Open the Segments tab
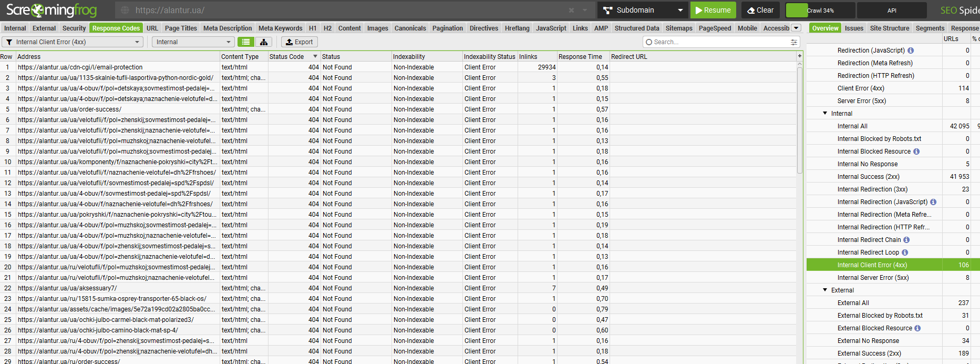Viewport: 980px width, 364px height. 930,28
